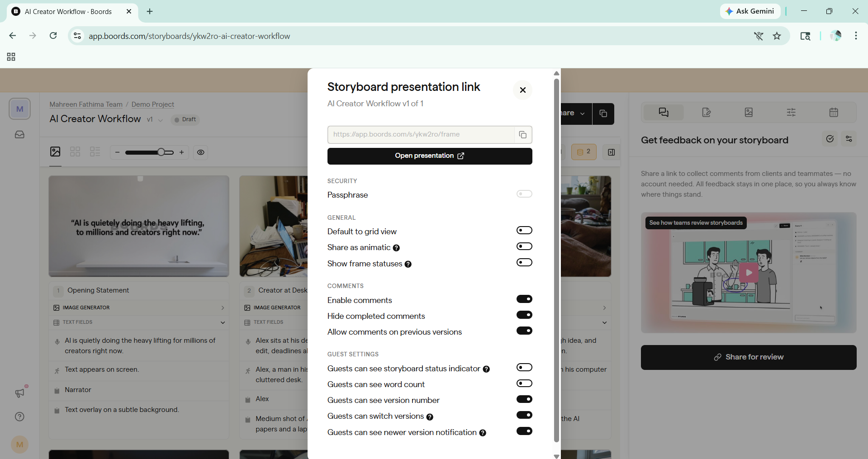Open a new browser tab
The image size is (868, 459).
pyautogui.click(x=150, y=11)
